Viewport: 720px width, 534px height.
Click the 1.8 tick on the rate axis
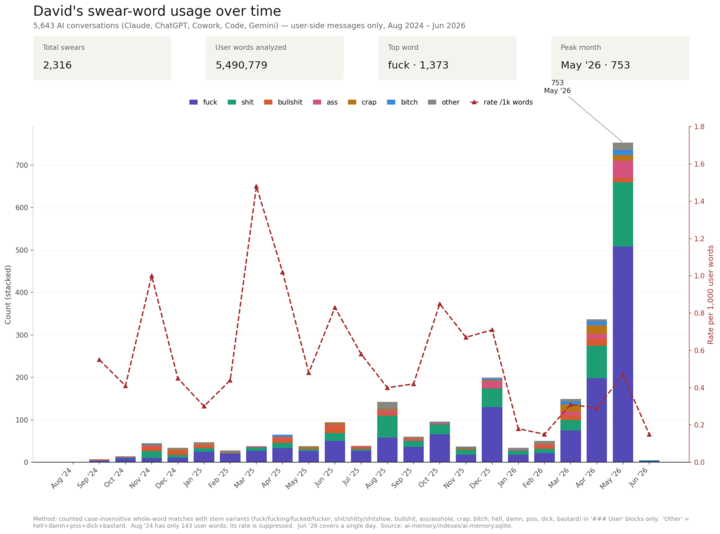699,127
